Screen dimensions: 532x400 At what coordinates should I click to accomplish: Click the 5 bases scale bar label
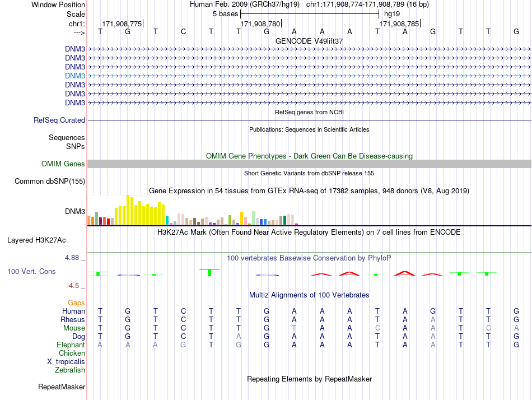[225, 14]
